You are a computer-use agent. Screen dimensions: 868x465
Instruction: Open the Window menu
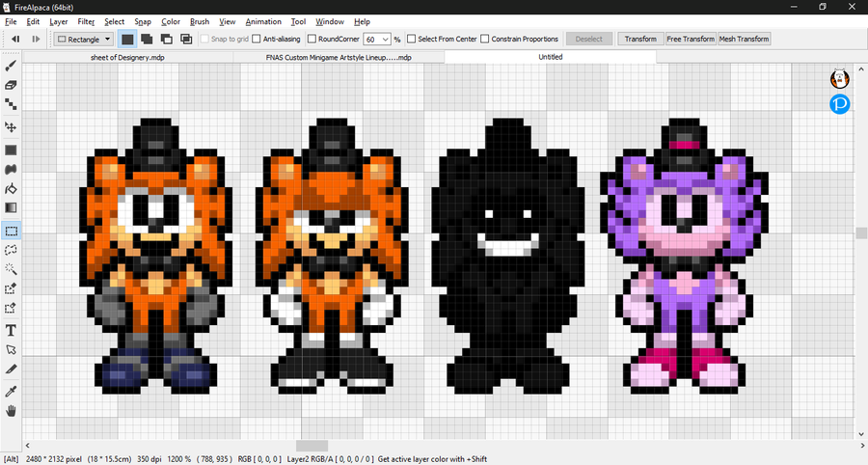click(330, 21)
